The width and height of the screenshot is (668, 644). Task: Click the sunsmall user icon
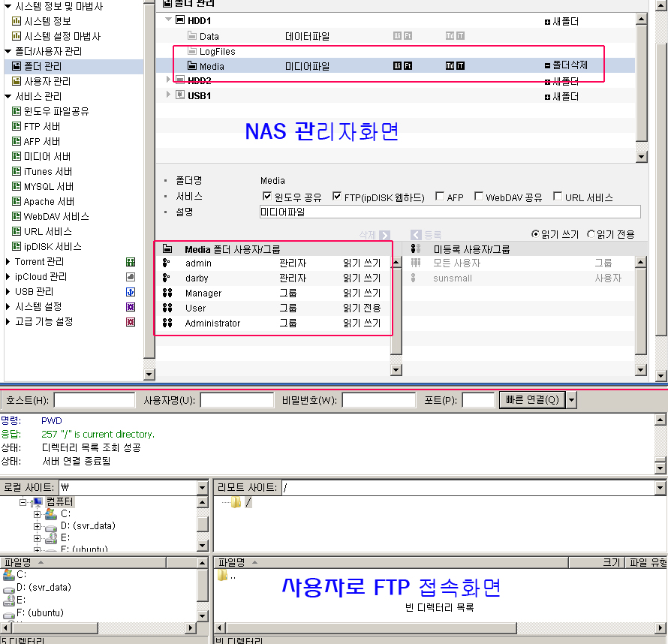pos(414,278)
